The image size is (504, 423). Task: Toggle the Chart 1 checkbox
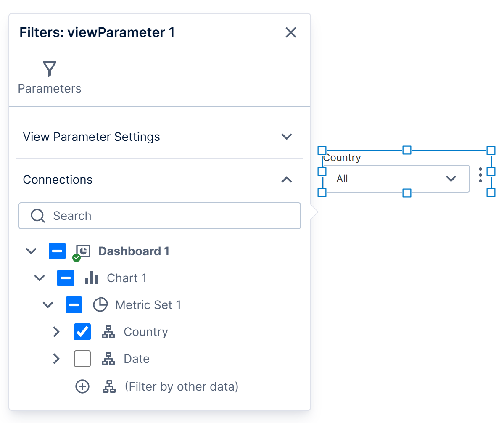(66, 278)
